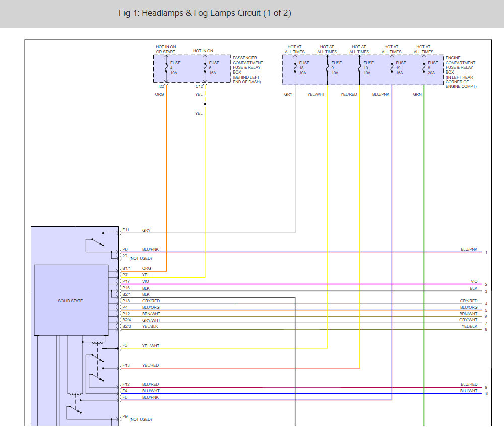
Task: Click terminal label "P7"
Action: point(125,275)
